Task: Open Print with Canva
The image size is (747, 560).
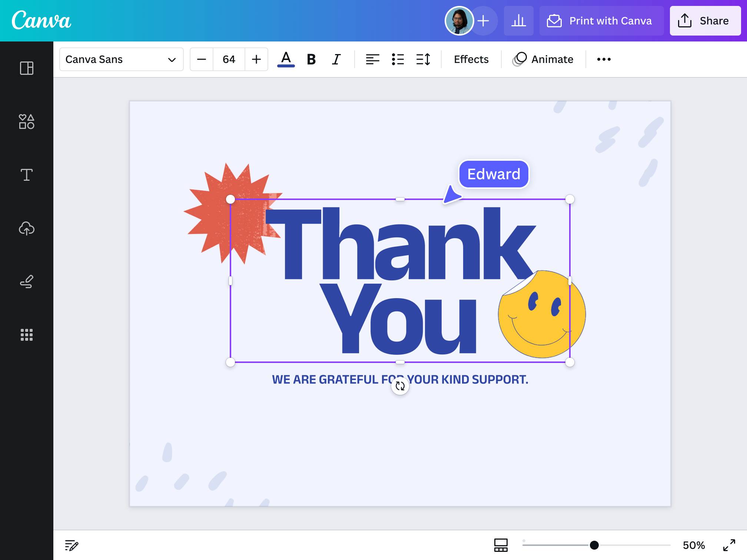Action: point(601,21)
